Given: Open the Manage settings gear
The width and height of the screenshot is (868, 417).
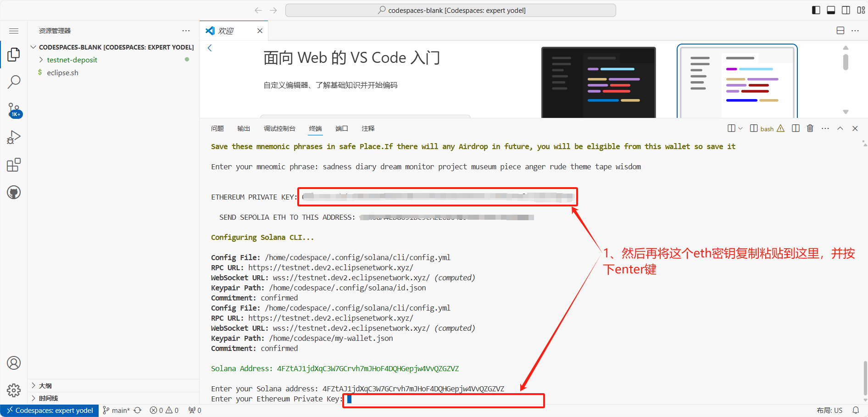Looking at the screenshot, I should (x=14, y=390).
